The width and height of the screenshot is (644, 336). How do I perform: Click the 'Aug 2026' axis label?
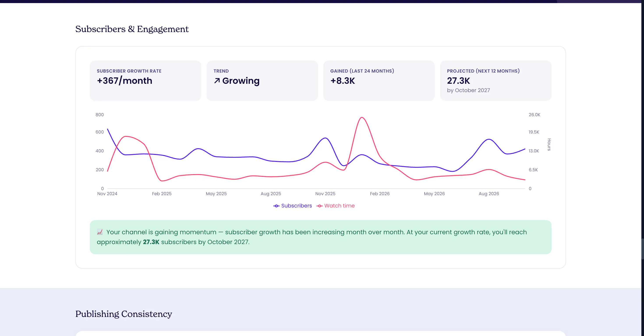489,193
